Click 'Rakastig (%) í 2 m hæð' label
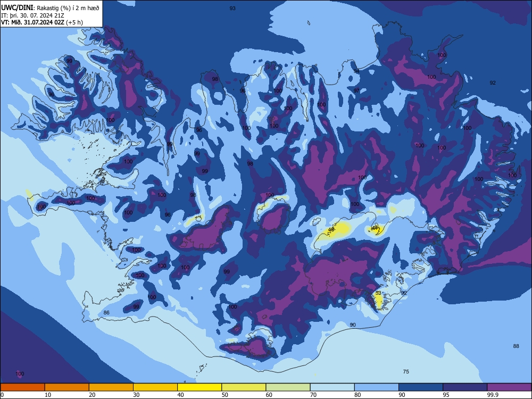 pos(68,8)
